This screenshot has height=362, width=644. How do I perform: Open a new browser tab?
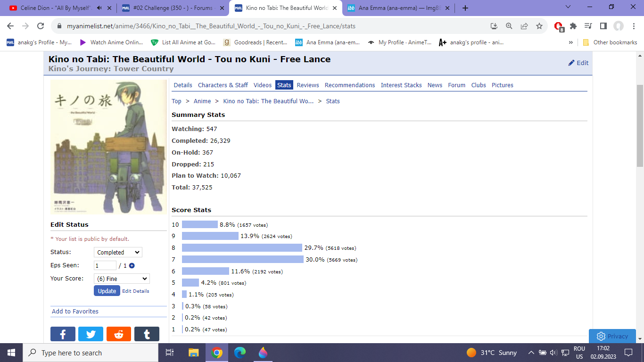(465, 8)
